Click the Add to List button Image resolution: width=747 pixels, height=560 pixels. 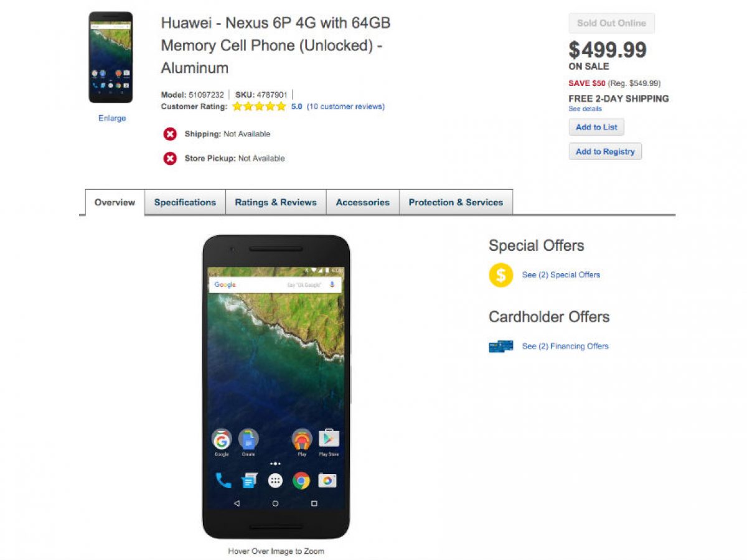596,127
